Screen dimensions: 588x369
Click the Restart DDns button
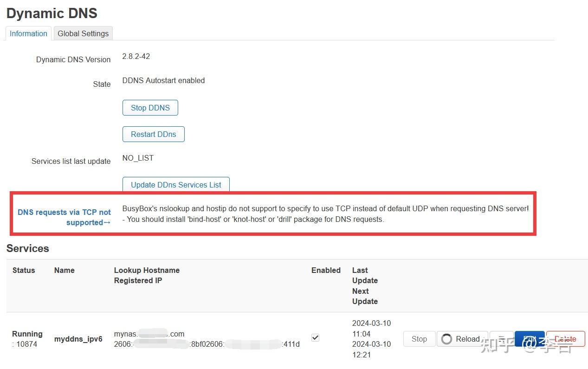[x=153, y=134]
